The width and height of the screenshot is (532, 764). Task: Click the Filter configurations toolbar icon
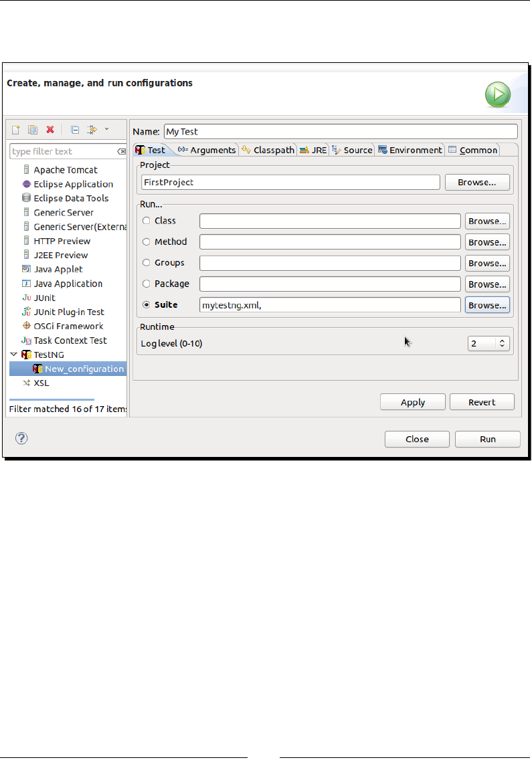(92, 130)
